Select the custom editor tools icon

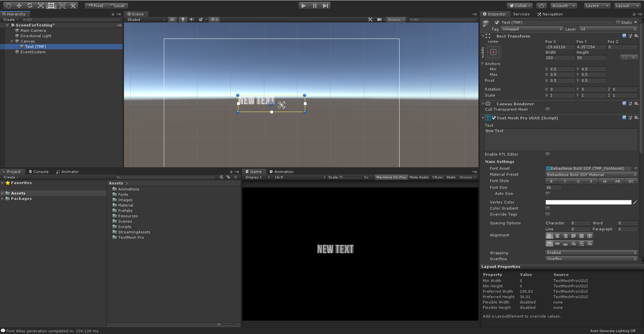click(x=73, y=6)
